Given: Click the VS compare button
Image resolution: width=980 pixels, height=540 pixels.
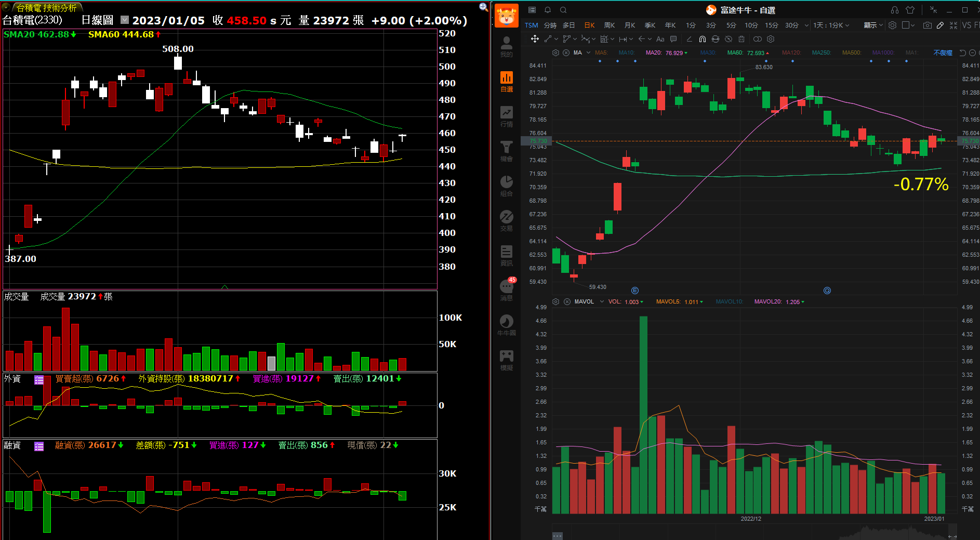Looking at the screenshot, I should click(966, 25).
